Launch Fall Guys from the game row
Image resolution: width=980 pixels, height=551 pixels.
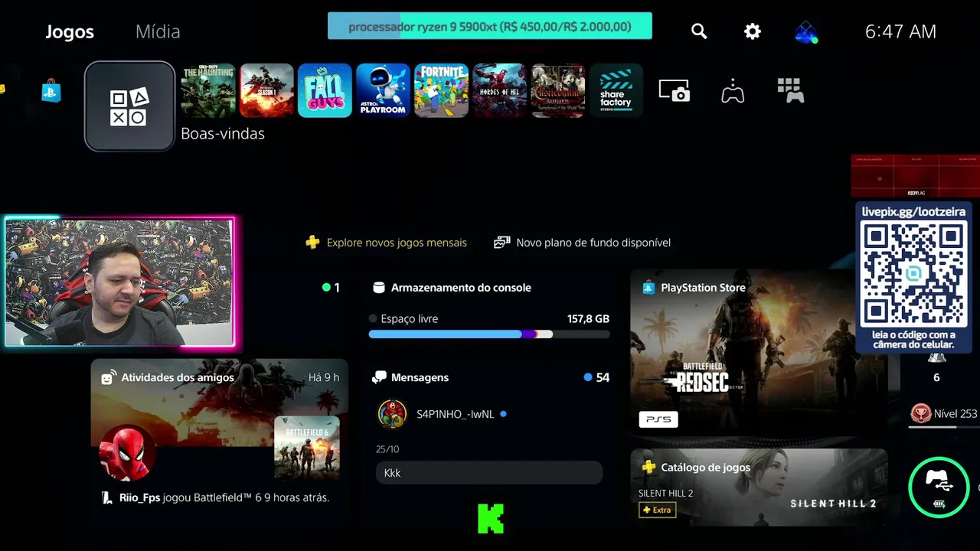coord(325,90)
